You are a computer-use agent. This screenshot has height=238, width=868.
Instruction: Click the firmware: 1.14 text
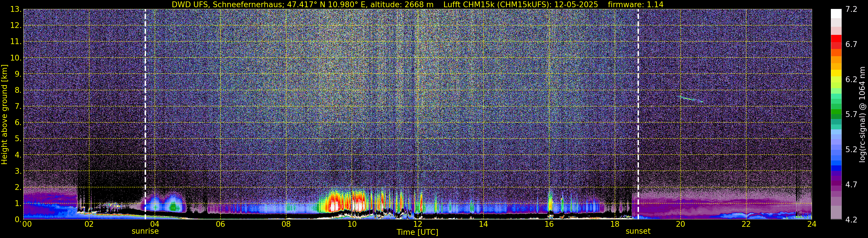pos(636,4)
